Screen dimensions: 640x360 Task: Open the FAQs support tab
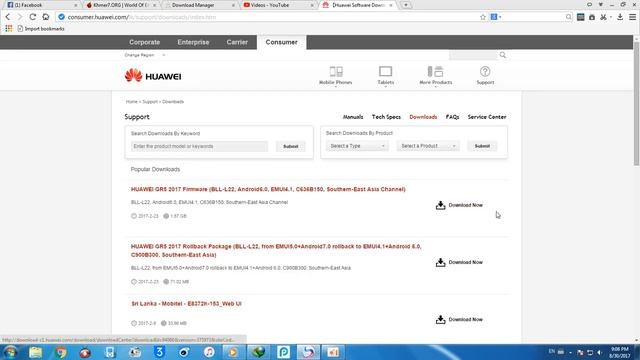click(x=452, y=117)
